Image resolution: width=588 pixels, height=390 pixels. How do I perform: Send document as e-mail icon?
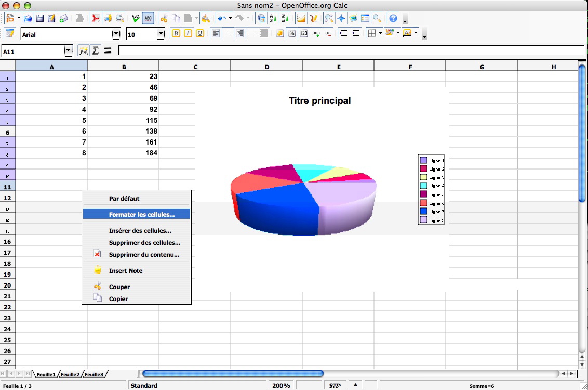point(64,18)
